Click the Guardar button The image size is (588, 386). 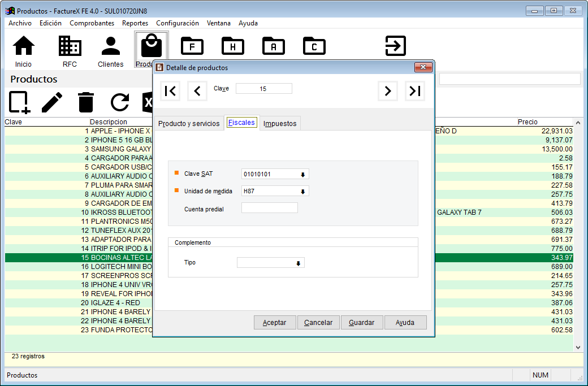coord(361,322)
